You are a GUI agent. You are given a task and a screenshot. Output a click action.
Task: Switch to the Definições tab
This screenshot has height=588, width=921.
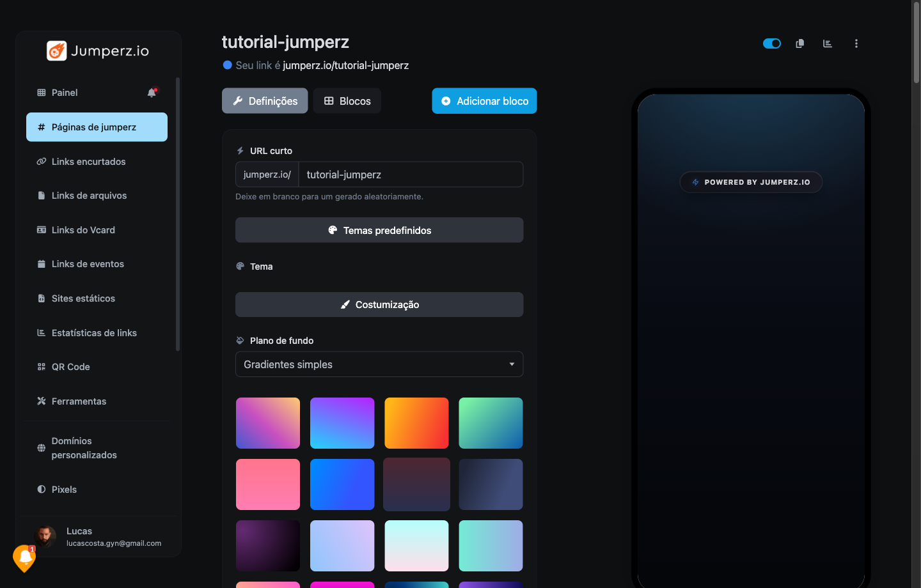(x=265, y=101)
